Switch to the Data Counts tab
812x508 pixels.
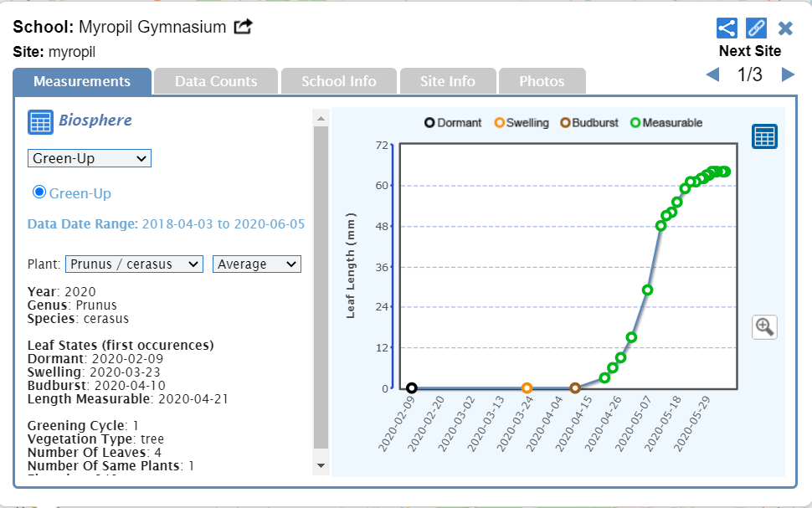tap(216, 81)
